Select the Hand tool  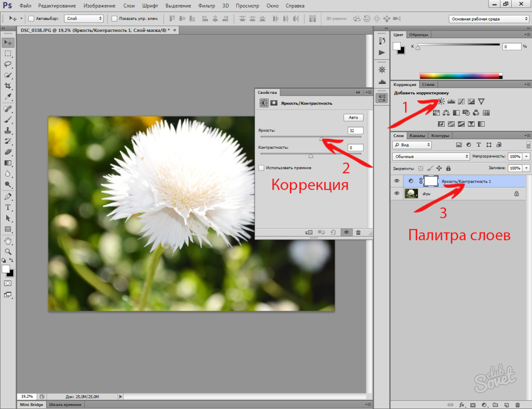[x=8, y=241]
